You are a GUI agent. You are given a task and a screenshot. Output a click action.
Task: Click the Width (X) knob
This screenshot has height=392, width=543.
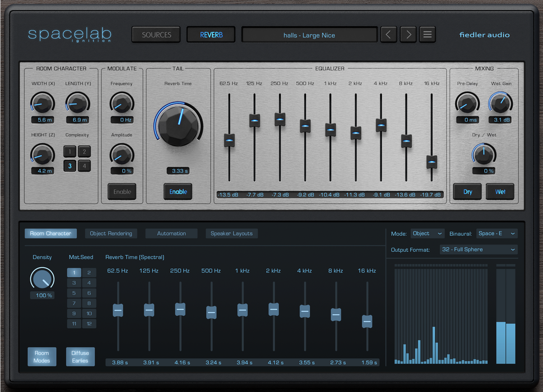(x=41, y=104)
